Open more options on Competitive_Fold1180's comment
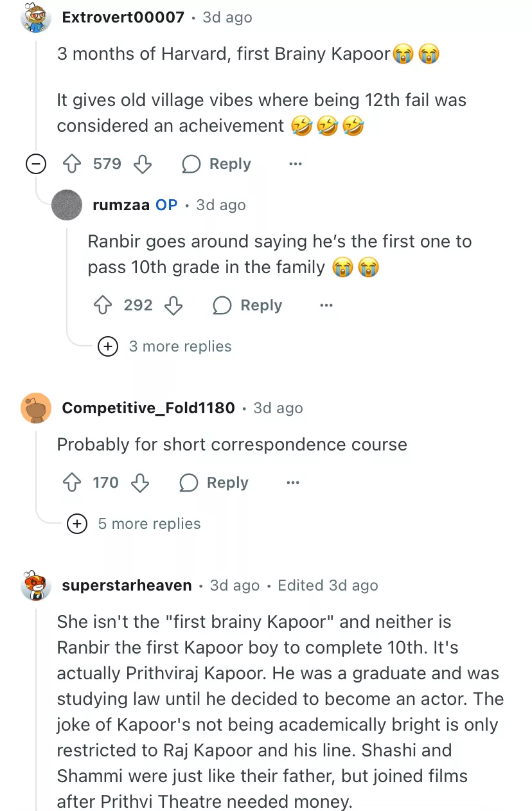This screenshot has width=532, height=811. click(293, 483)
